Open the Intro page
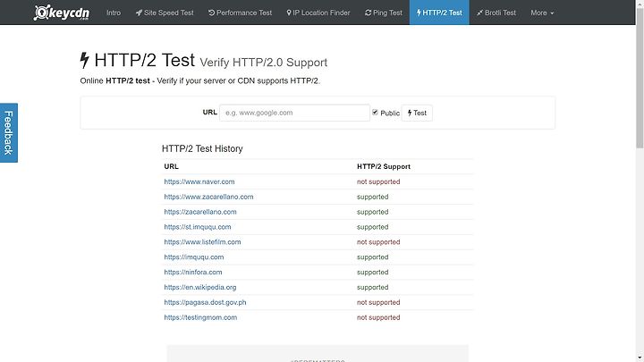 point(114,13)
